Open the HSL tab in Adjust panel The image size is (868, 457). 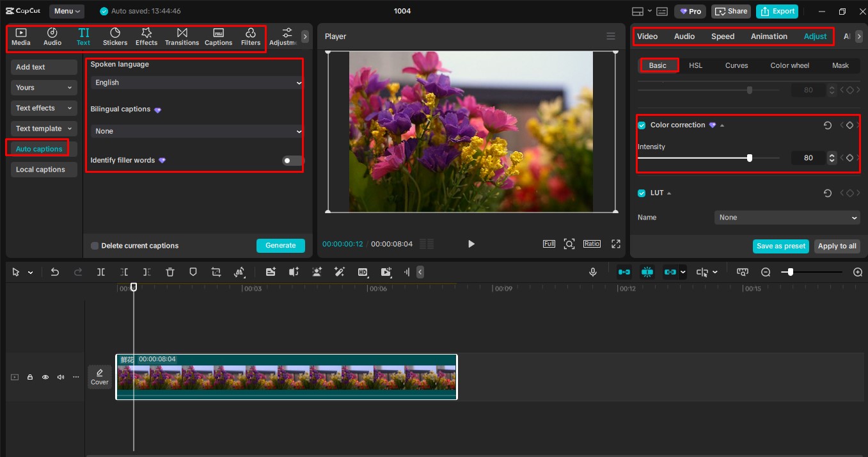(695, 65)
